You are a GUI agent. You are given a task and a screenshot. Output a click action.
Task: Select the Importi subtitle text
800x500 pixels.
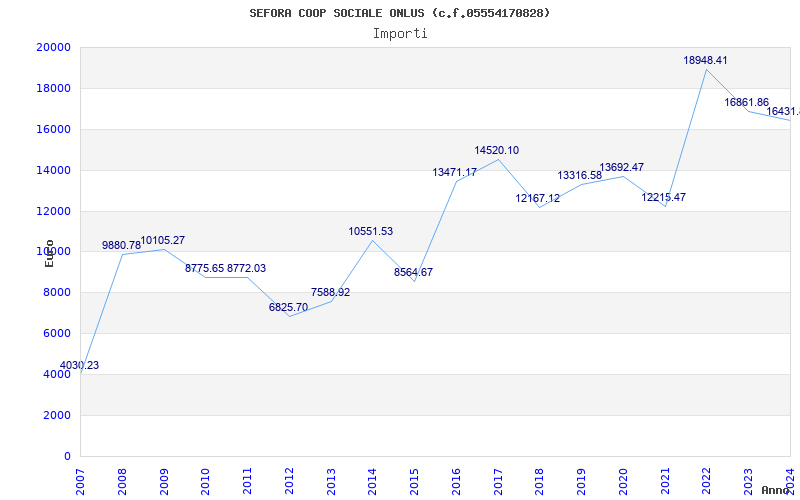click(400, 34)
